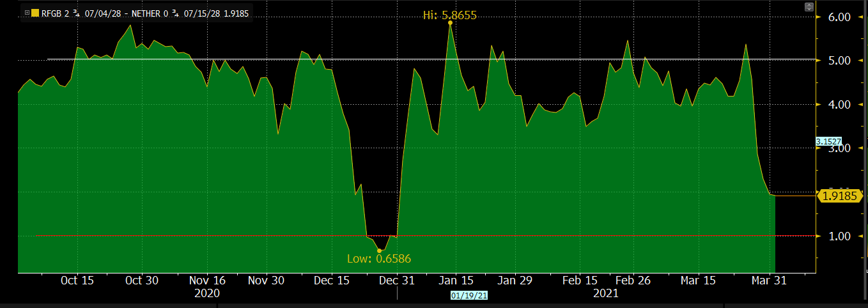Click the high point dot at 5.8655
The image size is (868, 308).
point(450,23)
